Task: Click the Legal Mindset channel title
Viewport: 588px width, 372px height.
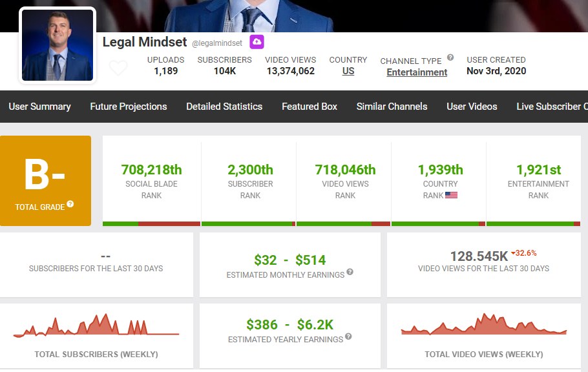Action: tap(145, 42)
